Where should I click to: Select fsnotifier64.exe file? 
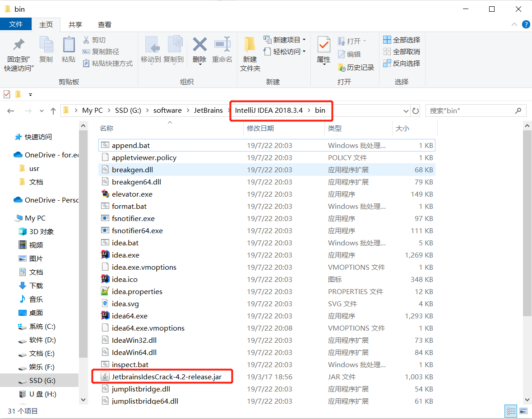coord(267,231)
